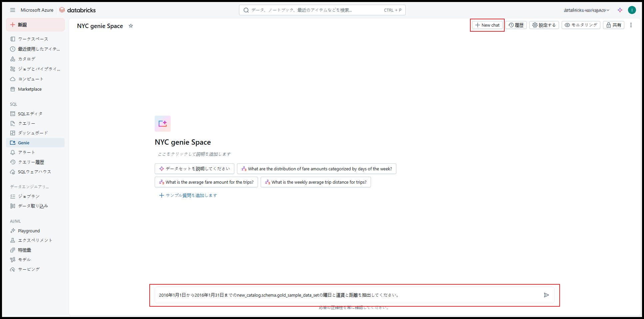Open Playground in sidebar
Screen dimensions: 644x319
pos(35,231)
